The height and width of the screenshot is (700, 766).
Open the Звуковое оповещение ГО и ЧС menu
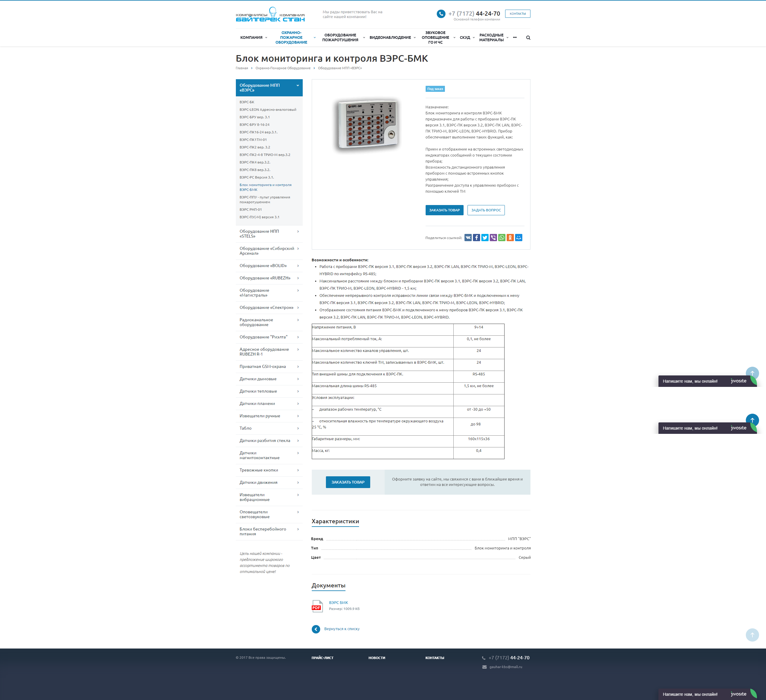coord(435,38)
